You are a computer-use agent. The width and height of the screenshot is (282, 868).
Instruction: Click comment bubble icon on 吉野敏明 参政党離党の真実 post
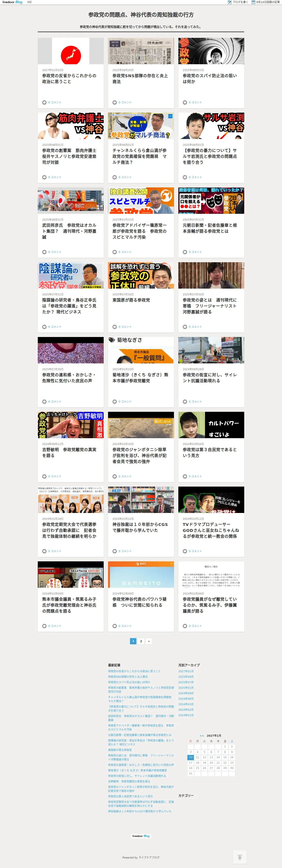(44, 476)
